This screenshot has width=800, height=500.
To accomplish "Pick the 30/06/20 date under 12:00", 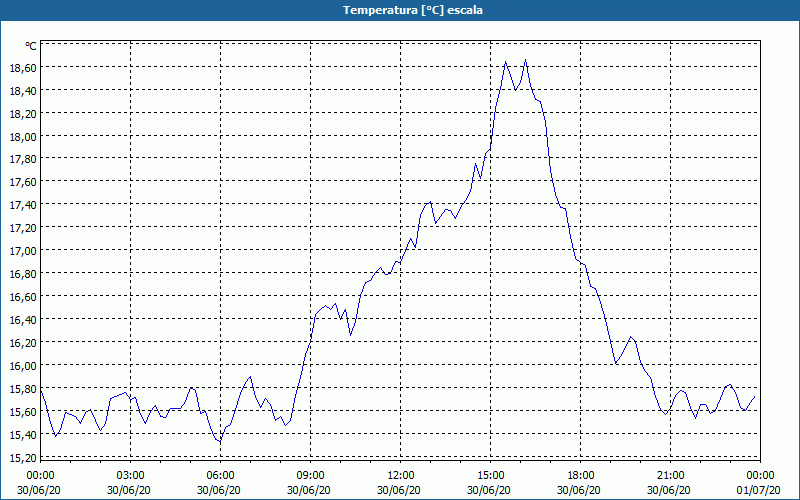I will click(x=398, y=490).
